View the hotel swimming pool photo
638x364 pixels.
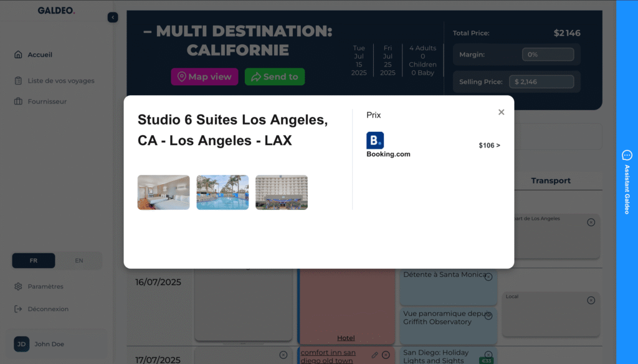coord(222,192)
